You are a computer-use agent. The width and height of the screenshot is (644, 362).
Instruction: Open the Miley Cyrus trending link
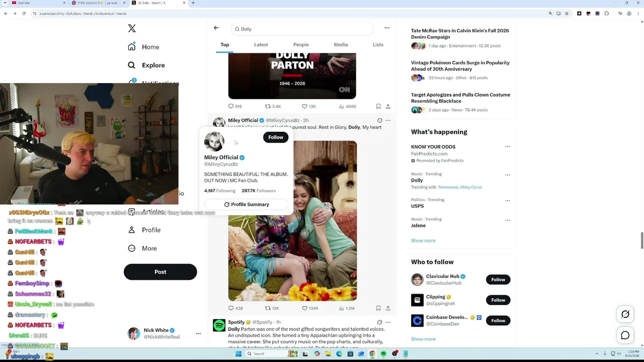471,187
